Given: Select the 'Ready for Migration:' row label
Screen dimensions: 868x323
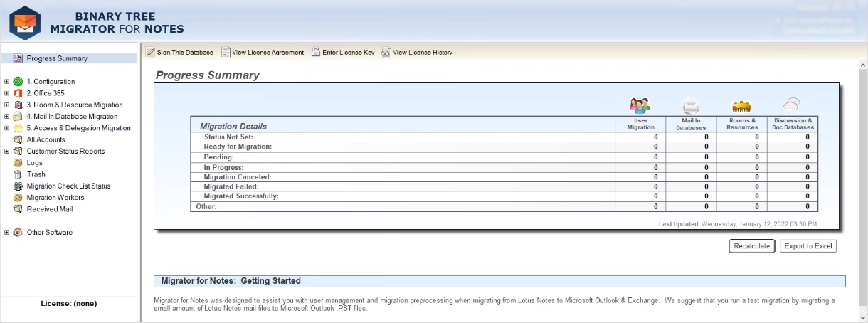Looking at the screenshot, I should [x=238, y=147].
